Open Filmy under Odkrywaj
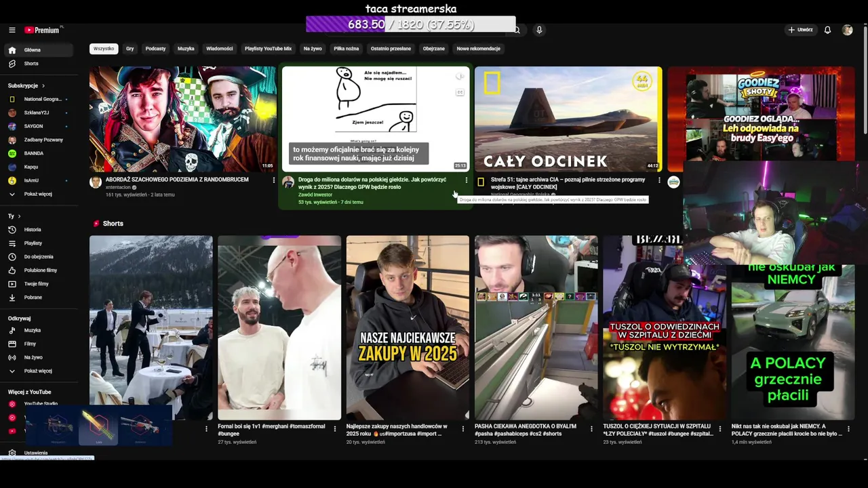Viewport: 868px width, 488px height. point(40,344)
